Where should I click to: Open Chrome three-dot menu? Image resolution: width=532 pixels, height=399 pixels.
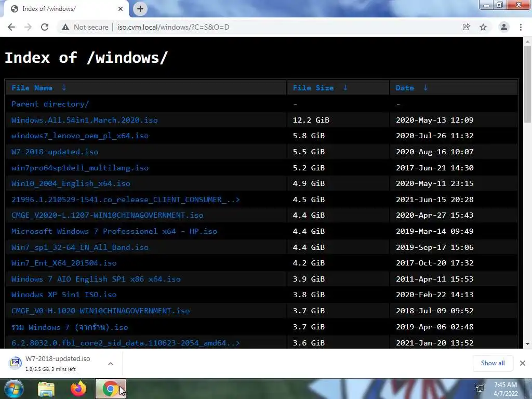pos(521,27)
